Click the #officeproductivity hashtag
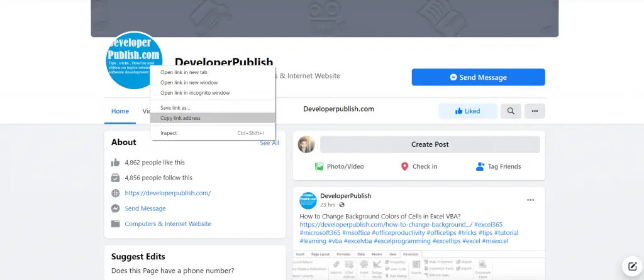This screenshot has width=644, height=280. (398, 233)
